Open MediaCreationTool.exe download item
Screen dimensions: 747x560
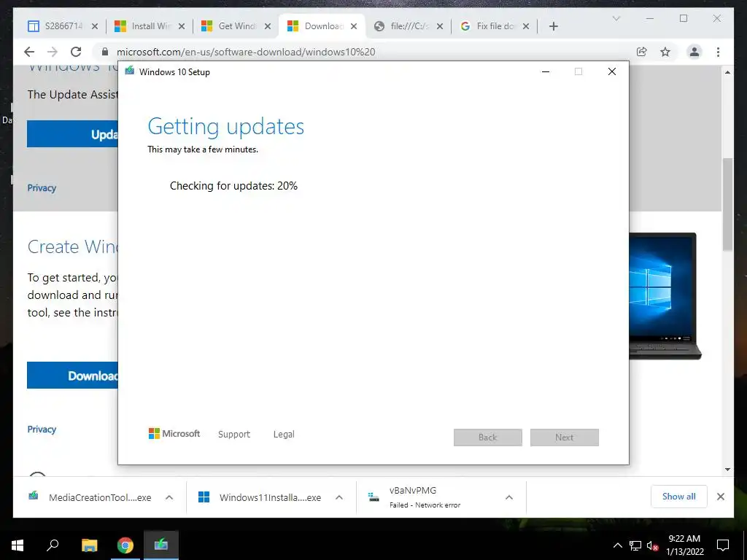point(90,497)
